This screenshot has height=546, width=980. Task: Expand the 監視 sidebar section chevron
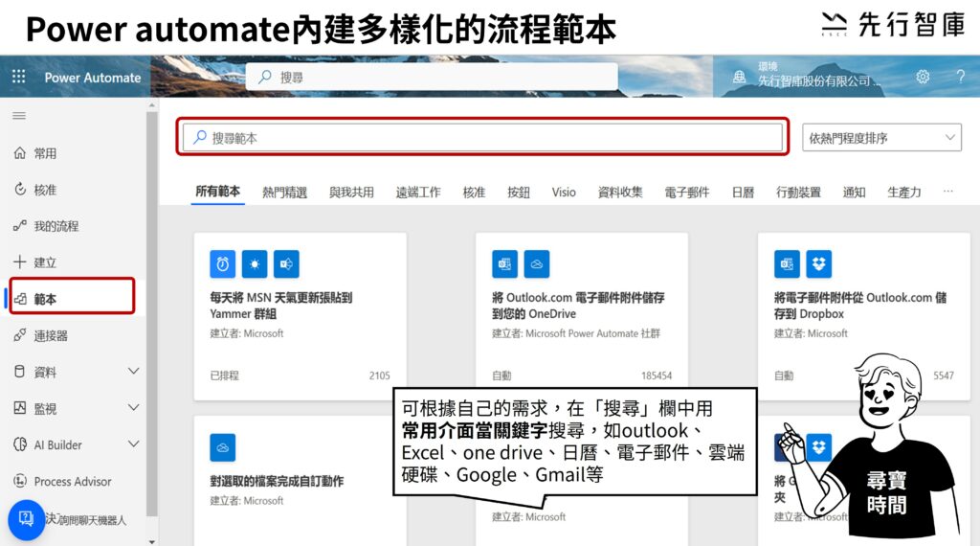[133, 408]
